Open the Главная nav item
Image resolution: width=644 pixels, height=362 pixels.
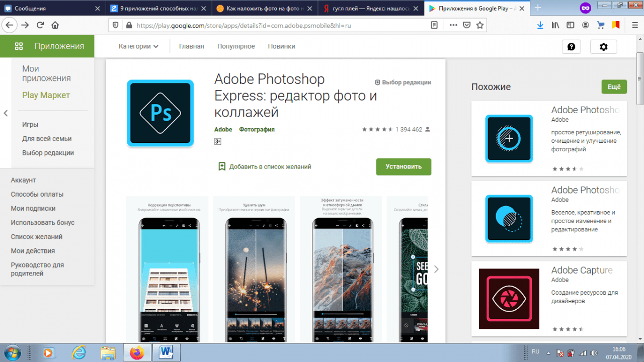pyautogui.click(x=191, y=46)
